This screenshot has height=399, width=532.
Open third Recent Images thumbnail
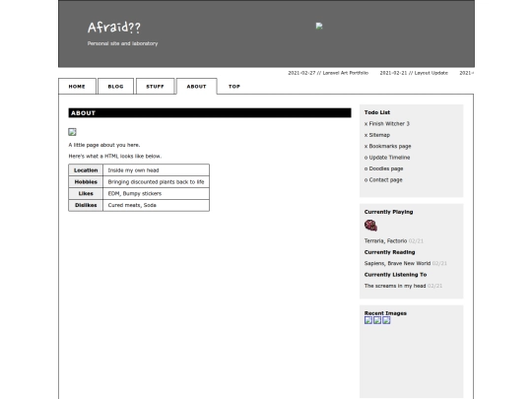(x=386, y=320)
